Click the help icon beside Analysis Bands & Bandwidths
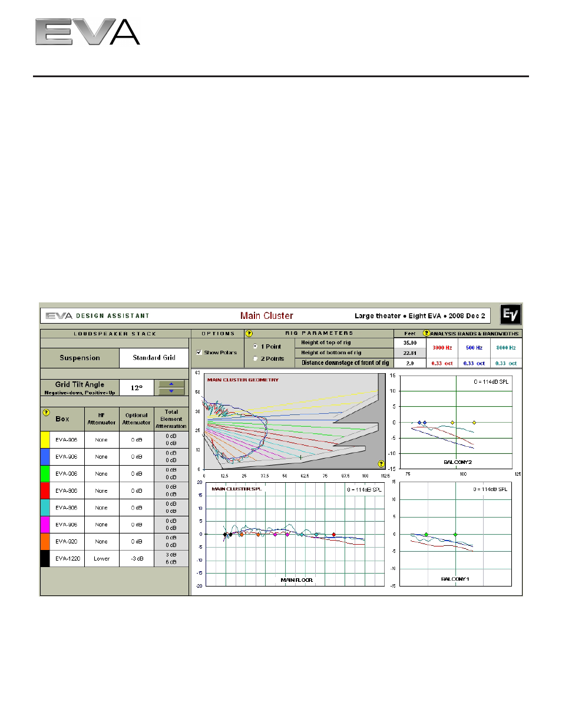562x728 pixels. (427, 334)
